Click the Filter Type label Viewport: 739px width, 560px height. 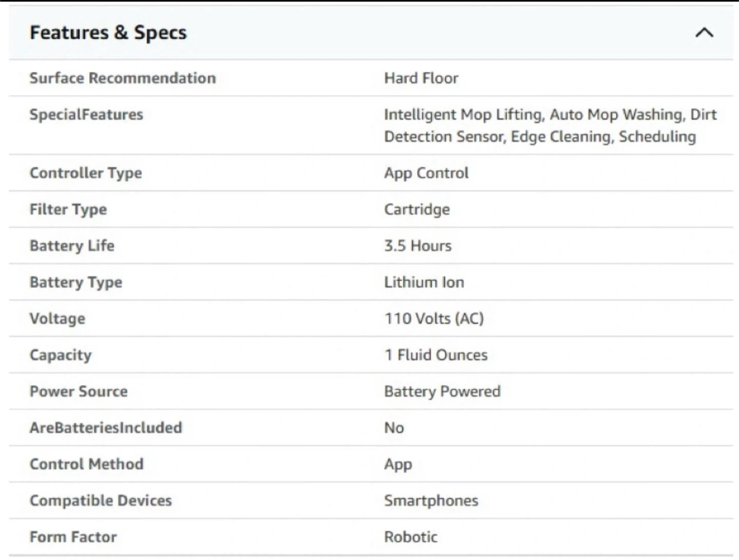(x=68, y=209)
